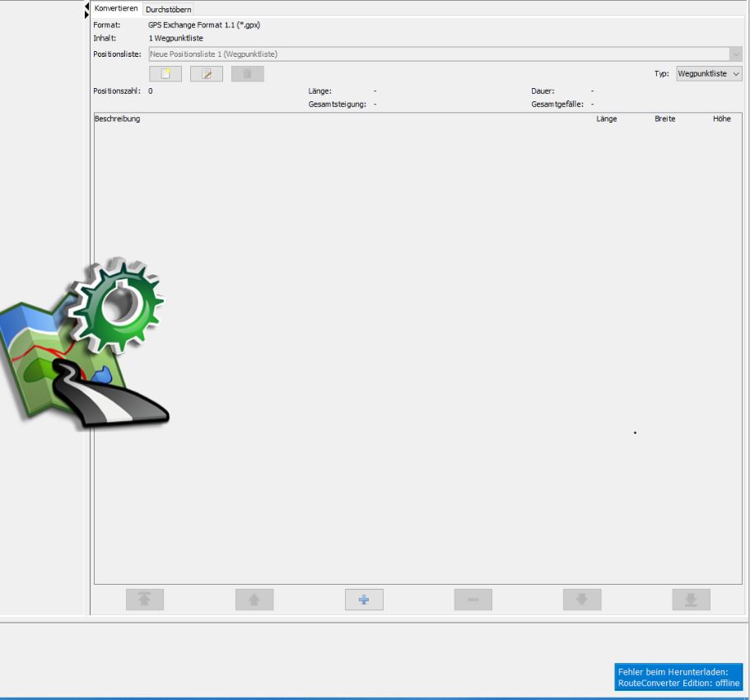Open the Typ Wegpunktliste dropdown
Image resolution: width=750 pixels, height=700 pixels.
pyautogui.click(x=709, y=73)
